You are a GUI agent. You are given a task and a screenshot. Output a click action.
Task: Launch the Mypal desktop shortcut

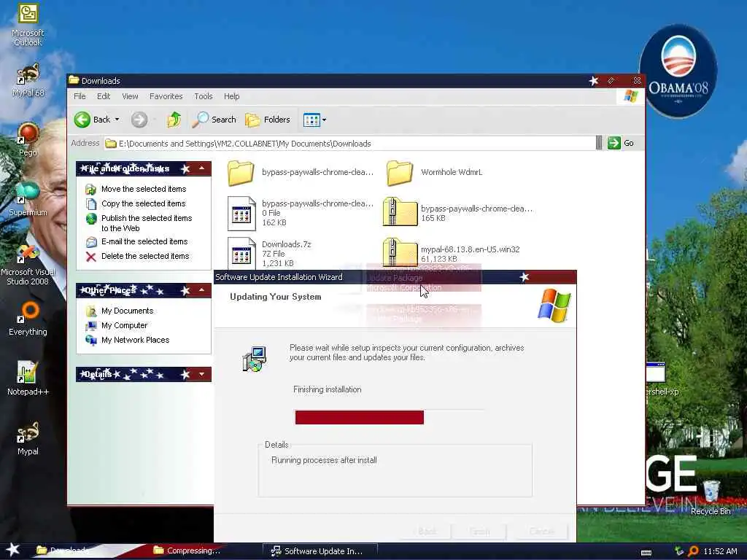click(28, 438)
